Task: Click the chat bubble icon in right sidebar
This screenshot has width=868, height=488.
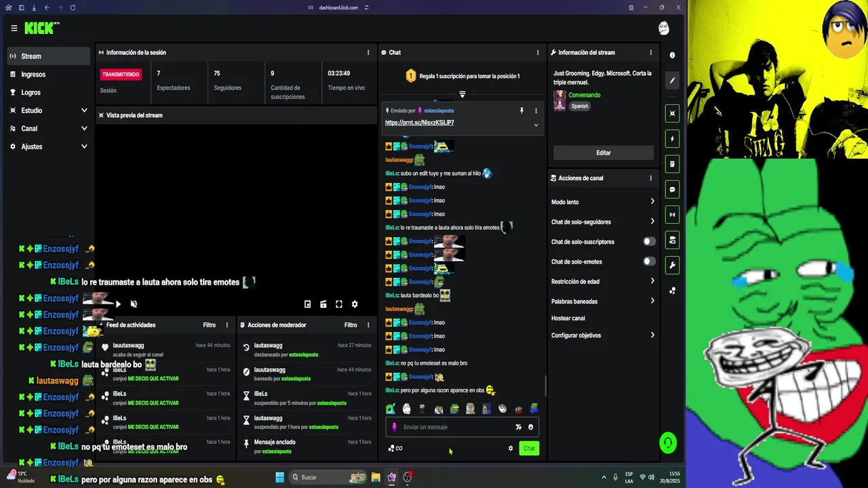Action: pos(672,190)
